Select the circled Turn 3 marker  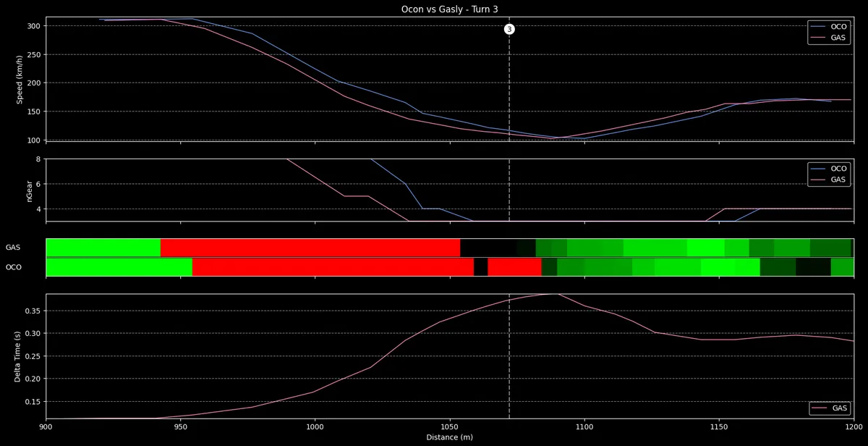point(509,29)
